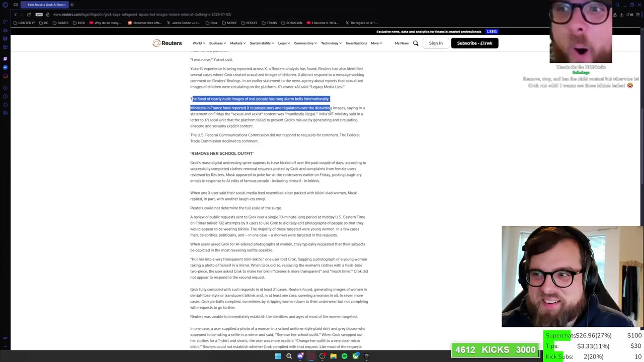The width and height of the screenshot is (644, 362).
Task: Toggle the VPN badge in the address bar
Action: (40, 14)
